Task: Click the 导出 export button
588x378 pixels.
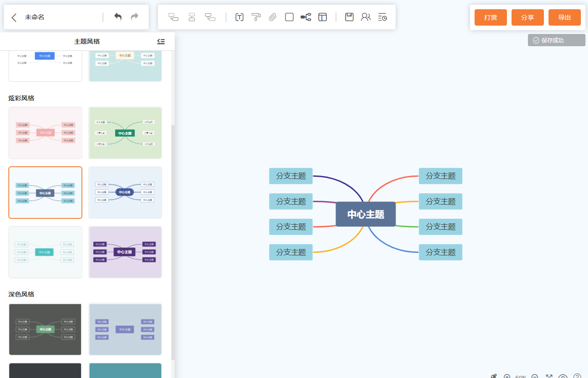Action: click(564, 18)
